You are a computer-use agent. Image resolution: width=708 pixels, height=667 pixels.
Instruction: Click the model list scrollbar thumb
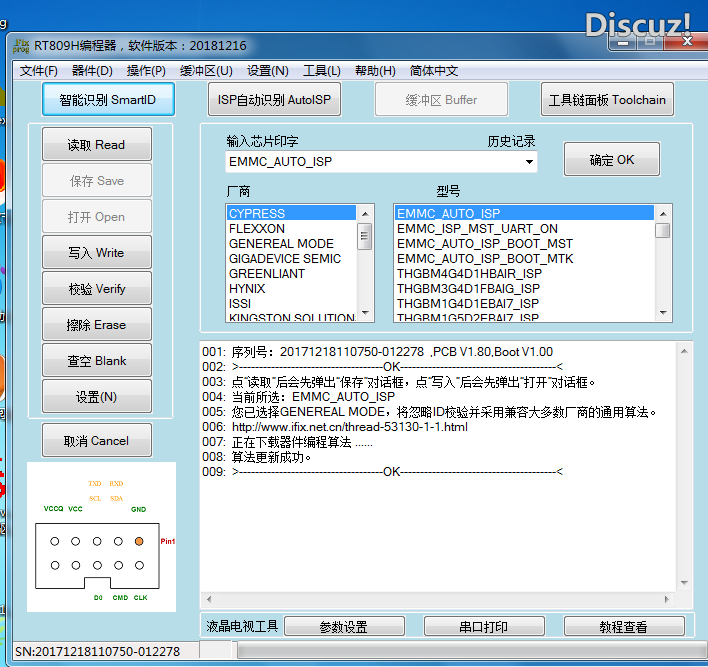662,230
